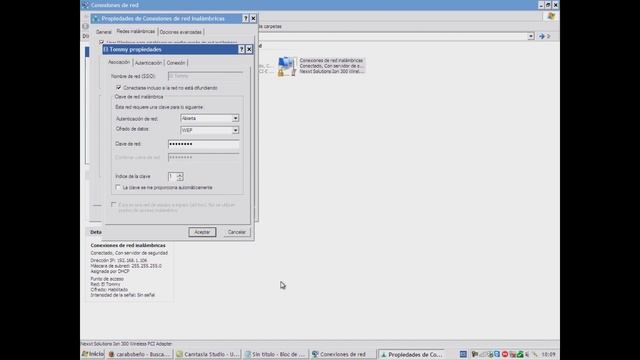Viewport: 640px width, 360px height.
Task: Open the Opciones avanzadas tab
Action: [x=180, y=32]
